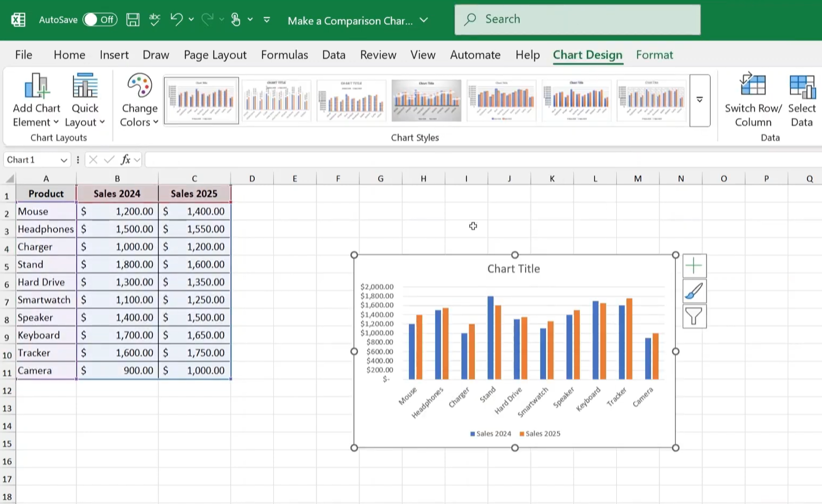Select the Chart Title text
The image size is (822, 504).
pos(514,269)
